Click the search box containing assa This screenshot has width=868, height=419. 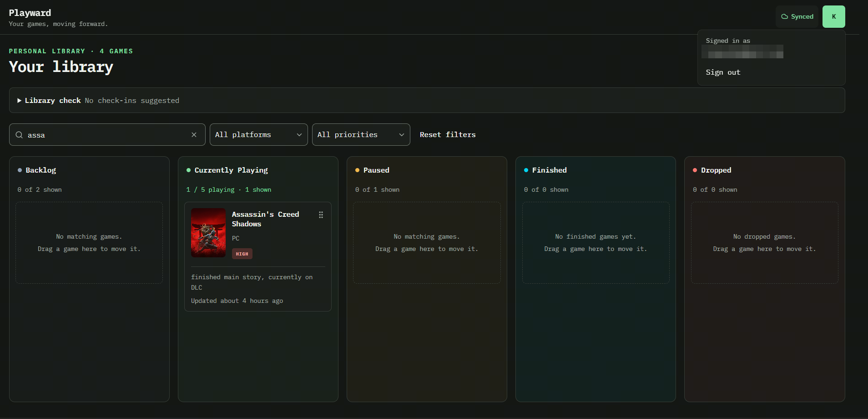107,135
